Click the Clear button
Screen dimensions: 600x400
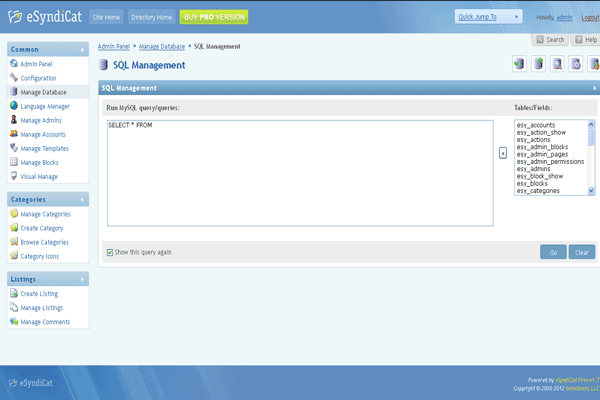click(x=582, y=252)
